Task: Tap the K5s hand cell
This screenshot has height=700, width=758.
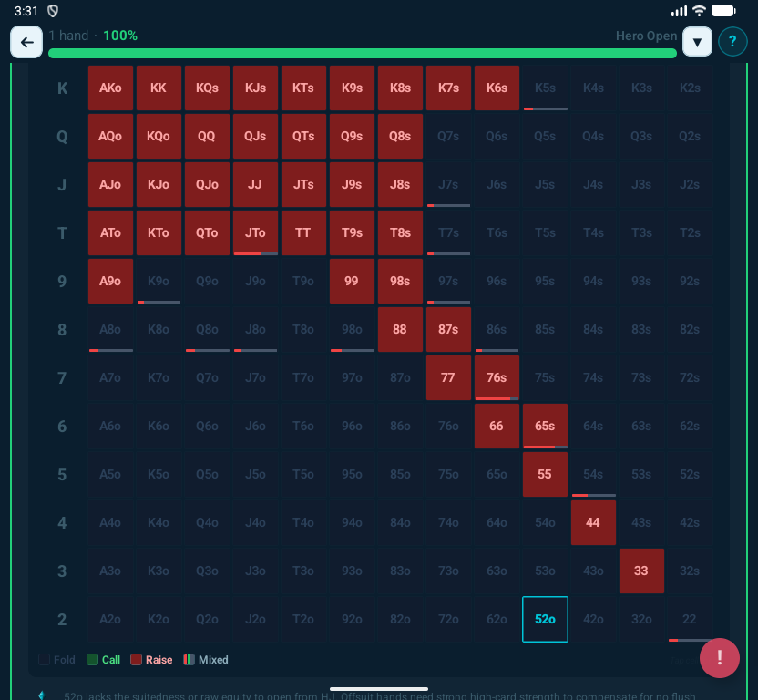Action: [545, 88]
